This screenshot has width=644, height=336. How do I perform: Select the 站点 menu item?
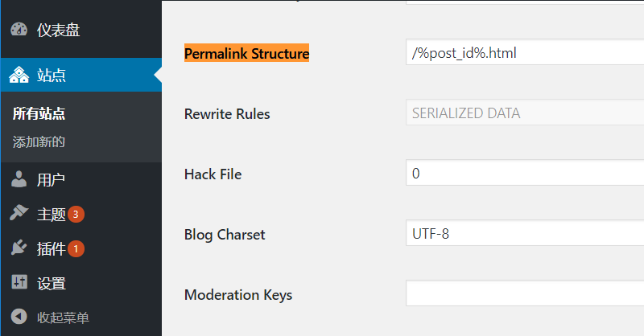point(52,76)
